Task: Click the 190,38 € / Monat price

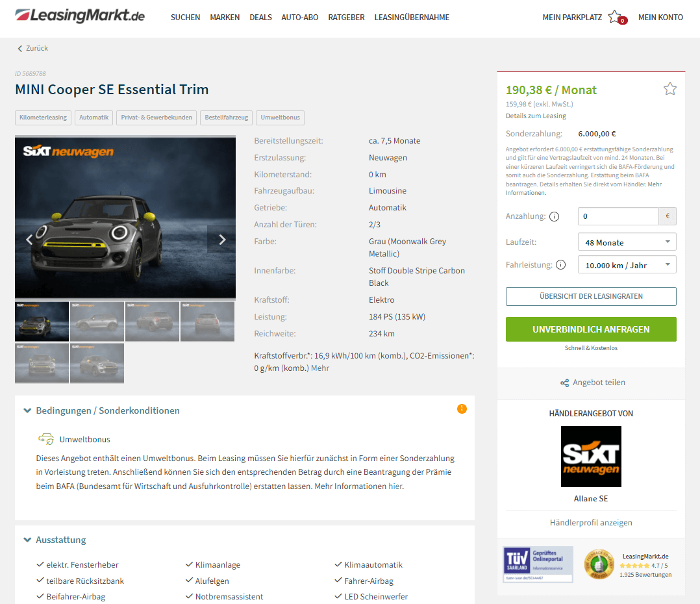Action: click(x=551, y=90)
